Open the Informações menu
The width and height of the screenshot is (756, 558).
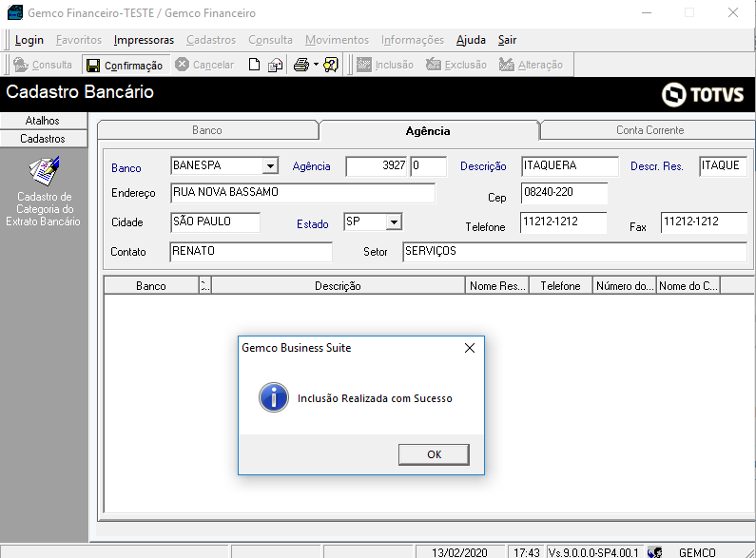[x=413, y=40]
